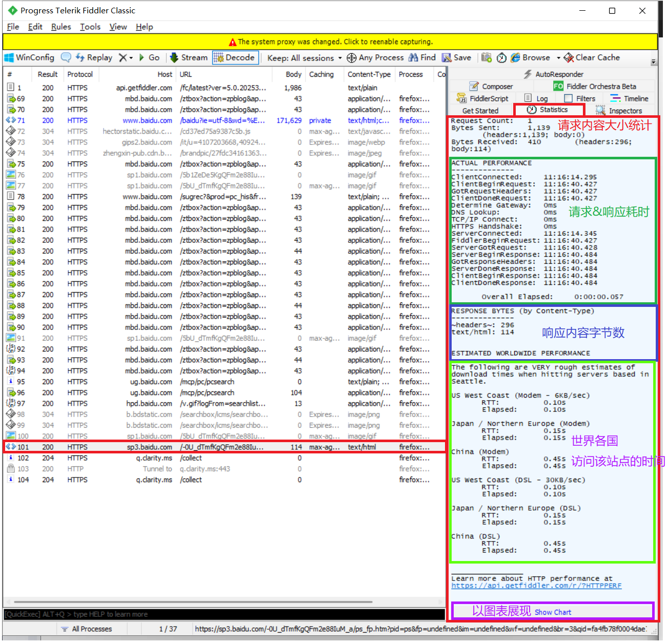
Task: Open the Keep: All sessions dropdown
Action: (x=304, y=58)
